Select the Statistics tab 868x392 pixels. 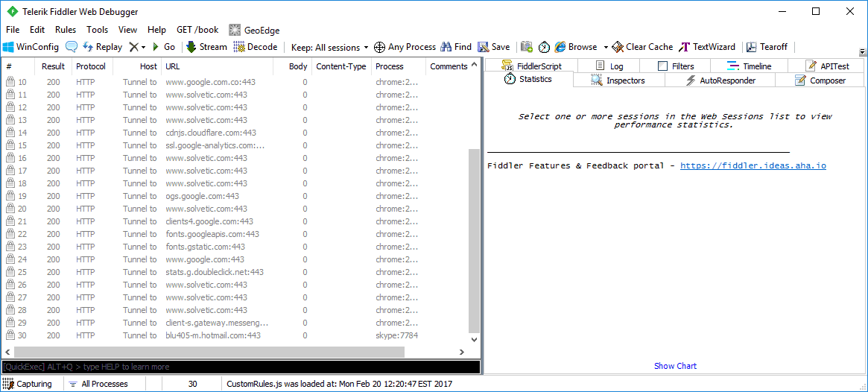(529, 79)
